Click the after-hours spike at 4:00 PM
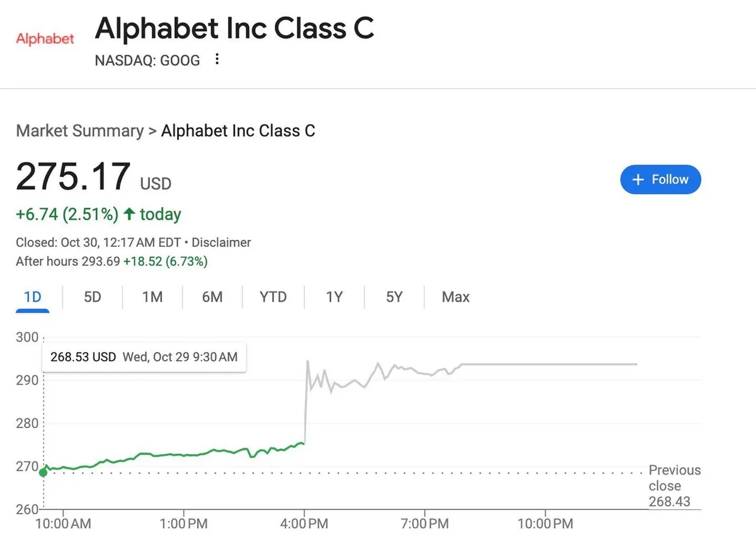 point(307,362)
